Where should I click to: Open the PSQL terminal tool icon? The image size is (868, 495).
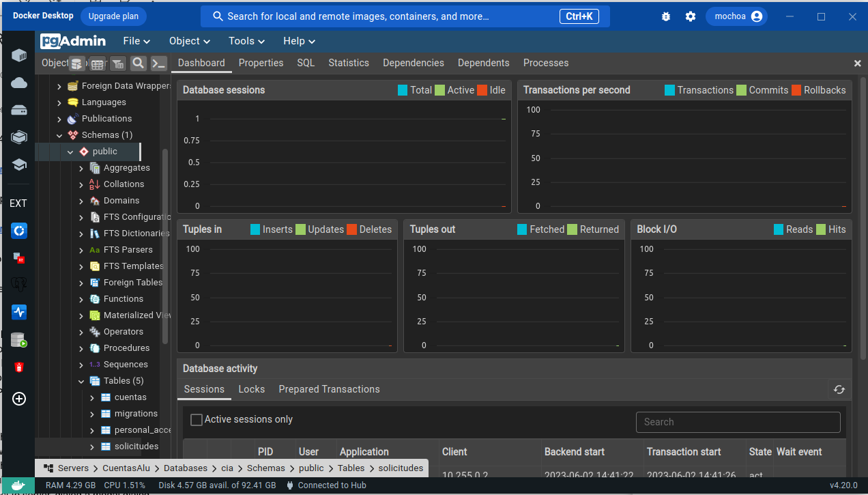(158, 63)
